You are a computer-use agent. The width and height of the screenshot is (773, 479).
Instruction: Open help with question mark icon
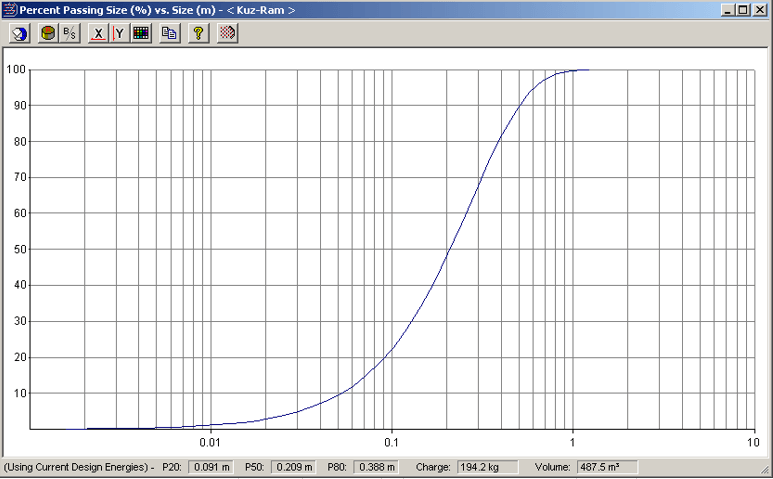[x=198, y=33]
